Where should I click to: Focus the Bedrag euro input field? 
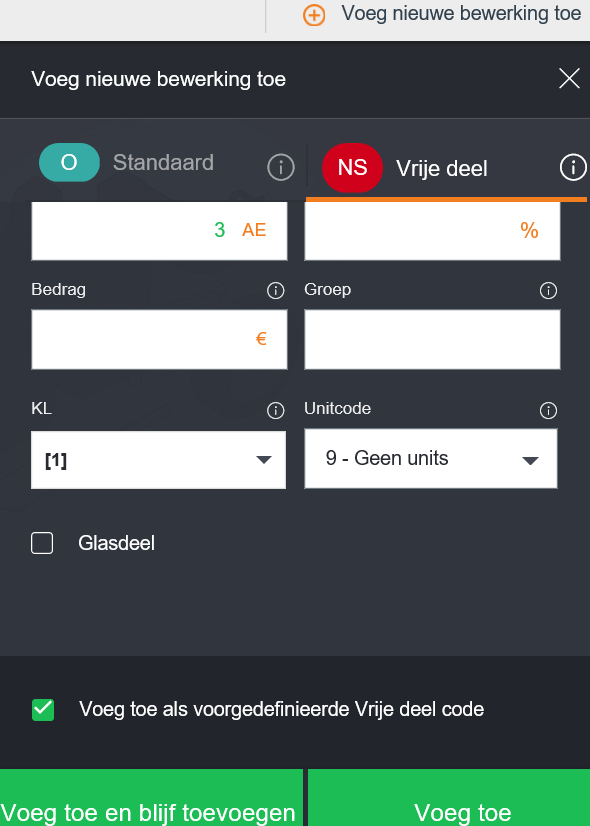pyautogui.click(x=160, y=339)
